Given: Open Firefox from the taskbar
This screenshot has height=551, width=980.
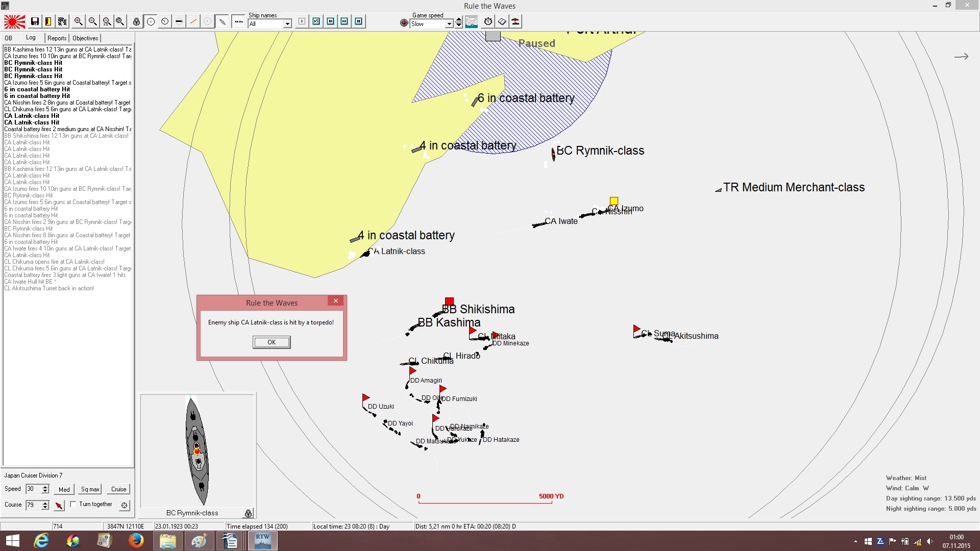Looking at the screenshot, I should click(x=136, y=540).
